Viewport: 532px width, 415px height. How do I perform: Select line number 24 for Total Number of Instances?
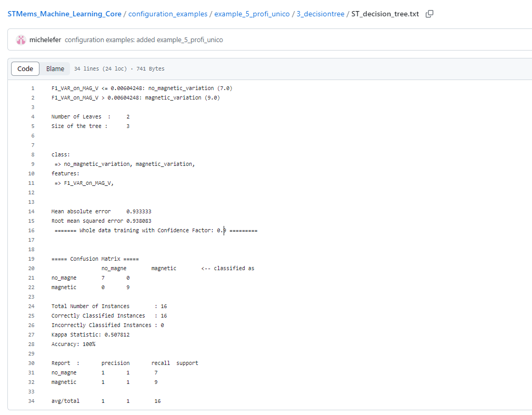click(x=32, y=307)
